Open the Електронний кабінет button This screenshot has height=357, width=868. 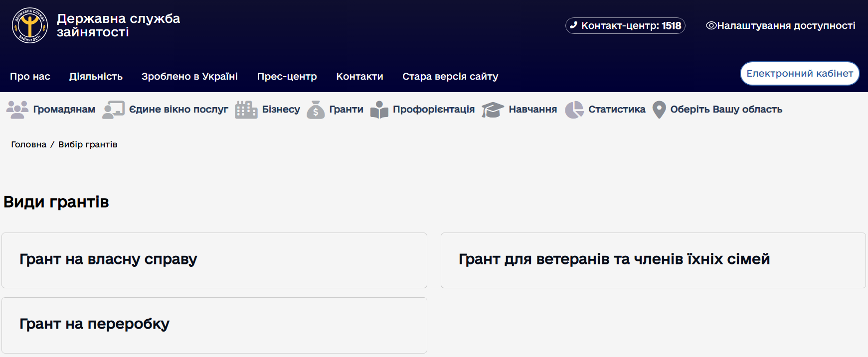pyautogui.click(x=799, y=73)
